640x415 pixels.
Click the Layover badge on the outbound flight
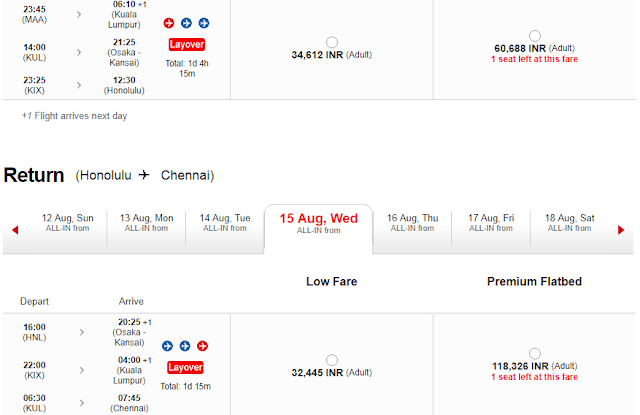click(187, 44)
